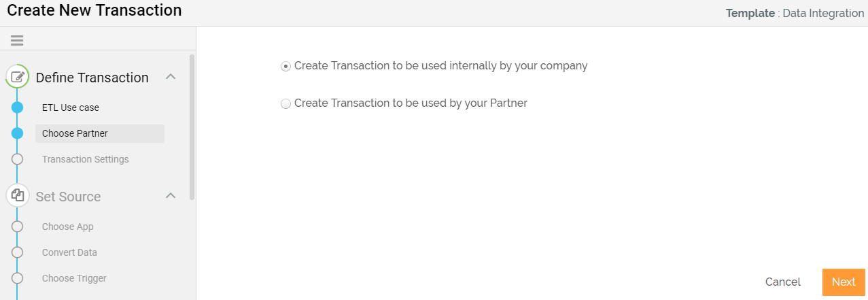Toggle the hamburger menu icon
This screenshot has width=868, height=300.
[x=17, y=41]
